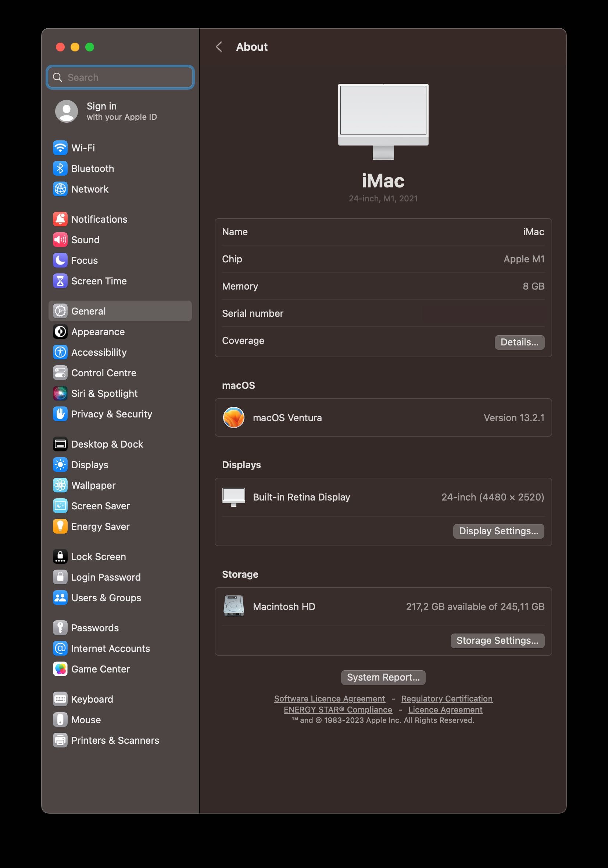Select Desktop & Dock icon
The height and width of the screenshot is (868, 608).
click(60, 444)
